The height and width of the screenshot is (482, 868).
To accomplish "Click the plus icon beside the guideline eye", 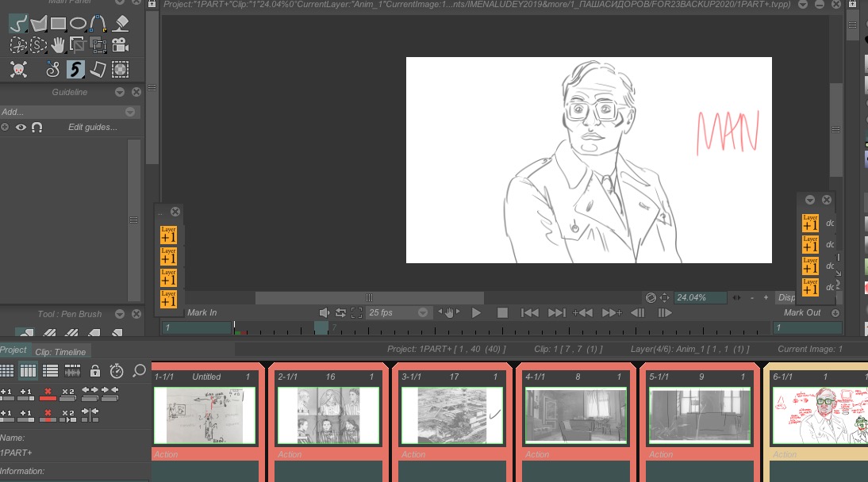I will 5,128.
